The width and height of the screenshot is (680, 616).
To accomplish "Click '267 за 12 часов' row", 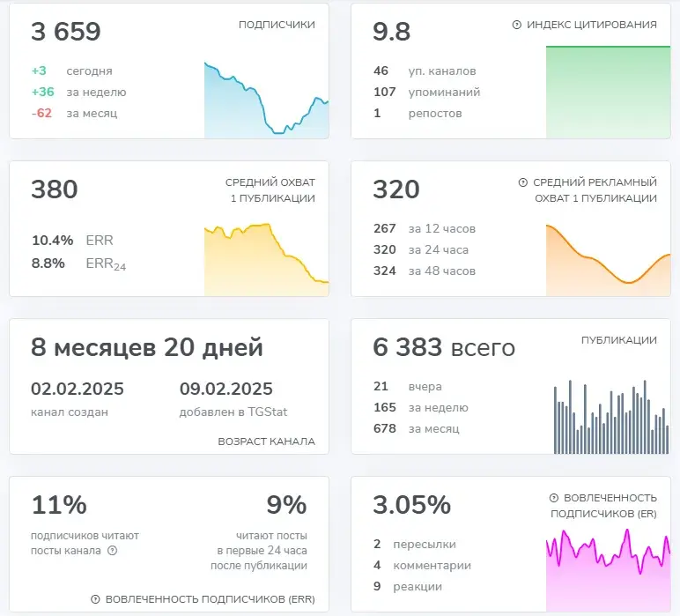I will tap(425, 228).
